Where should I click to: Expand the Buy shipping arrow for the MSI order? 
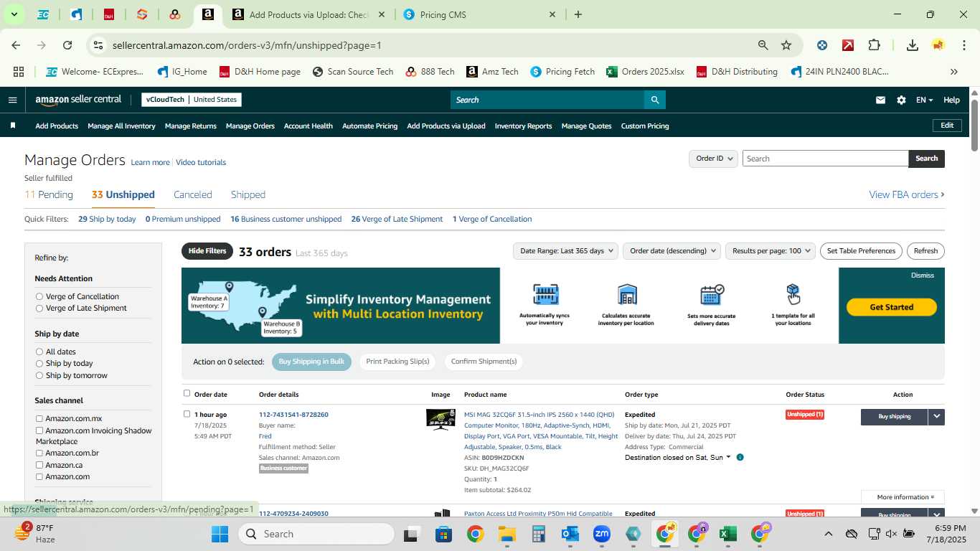pos(936,416)
